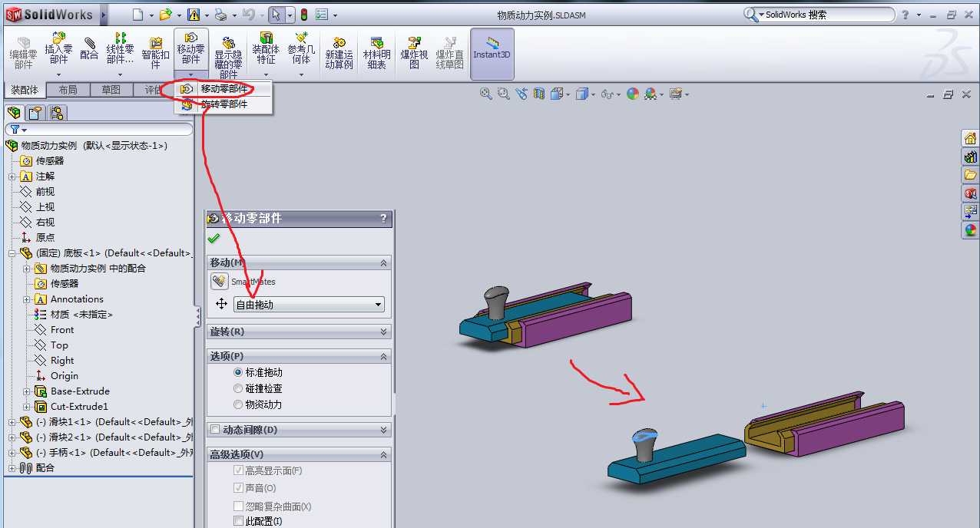Open Assembly Features (装配体特征) tool
The height and width of the screenshot is (528, 980).
(x=266, y=48)
